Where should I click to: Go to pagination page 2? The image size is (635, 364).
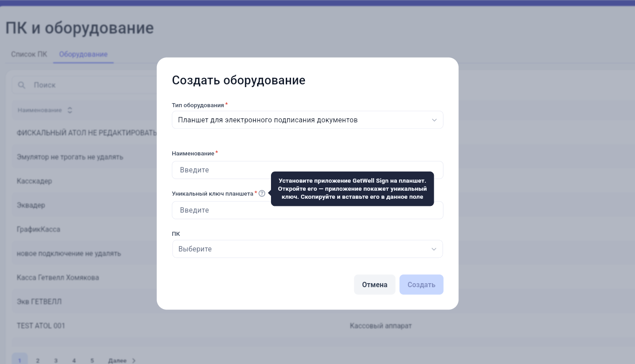coord(38,360)
